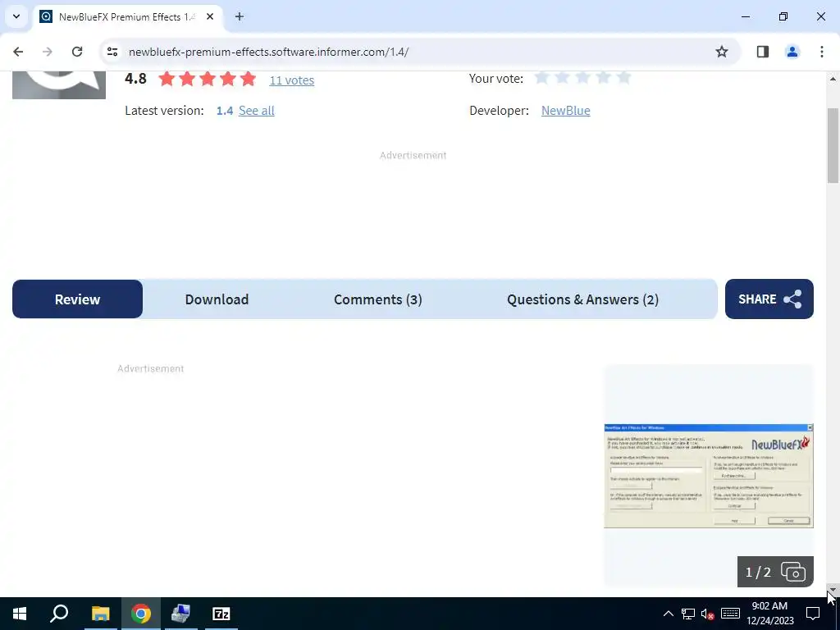Rate five stars in Your vote
This screenshot has height=630, width=840.
tap(623, 78)
